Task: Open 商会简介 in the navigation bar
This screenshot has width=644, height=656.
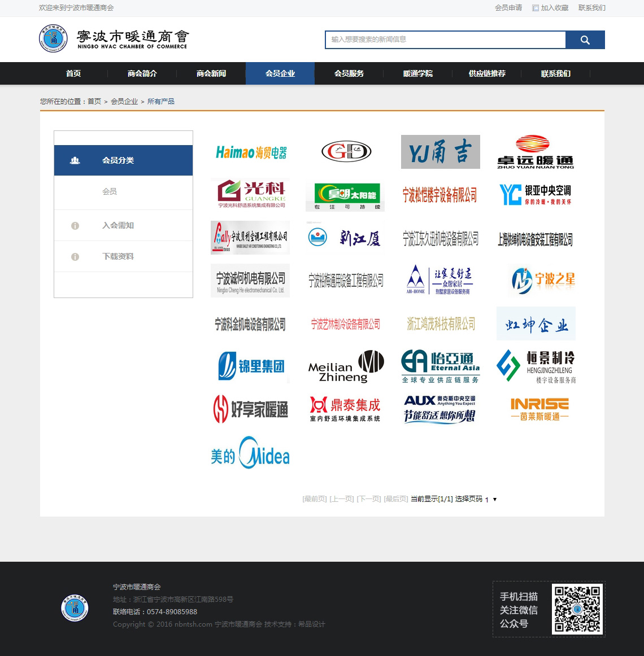Action: point(142,73)
